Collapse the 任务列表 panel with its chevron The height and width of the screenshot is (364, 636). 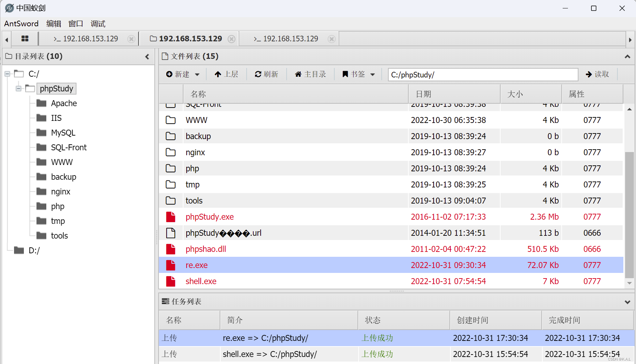627,302
